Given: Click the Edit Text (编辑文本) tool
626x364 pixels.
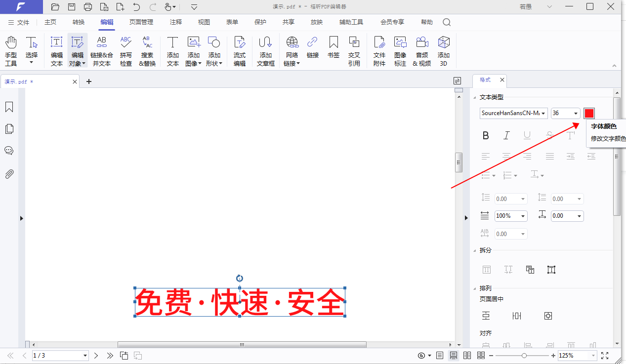Looking at the screenshot, I should [57, 51].
